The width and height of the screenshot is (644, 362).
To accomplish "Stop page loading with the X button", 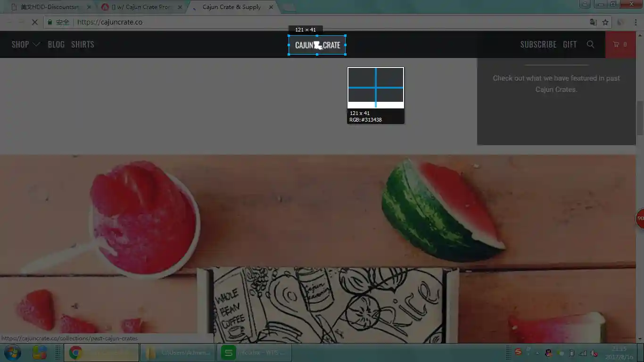I will 34,22.
